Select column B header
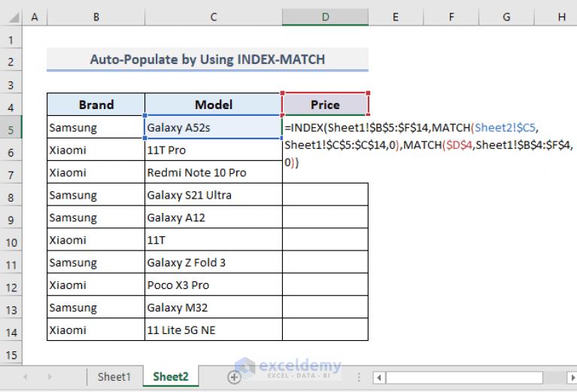This screenshot has width=577, height=392. [x=96, y=17]
